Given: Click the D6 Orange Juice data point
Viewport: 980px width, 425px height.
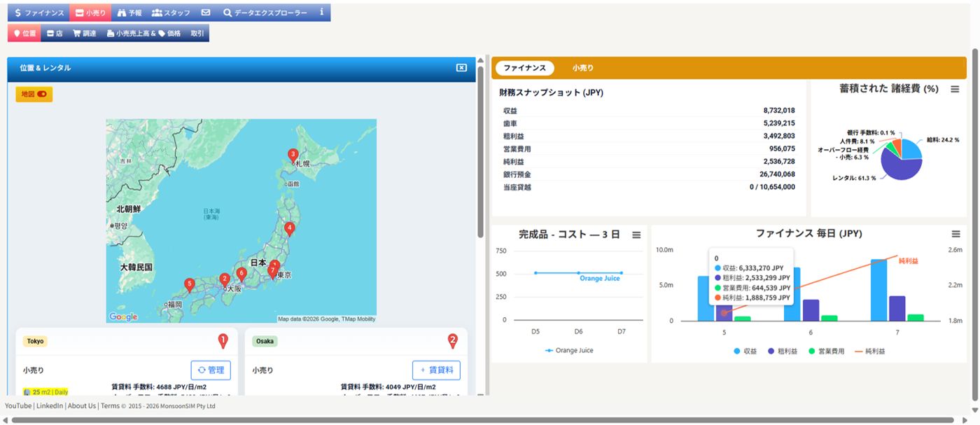Looking at the screenshot, I should click(x=578, y=272).
